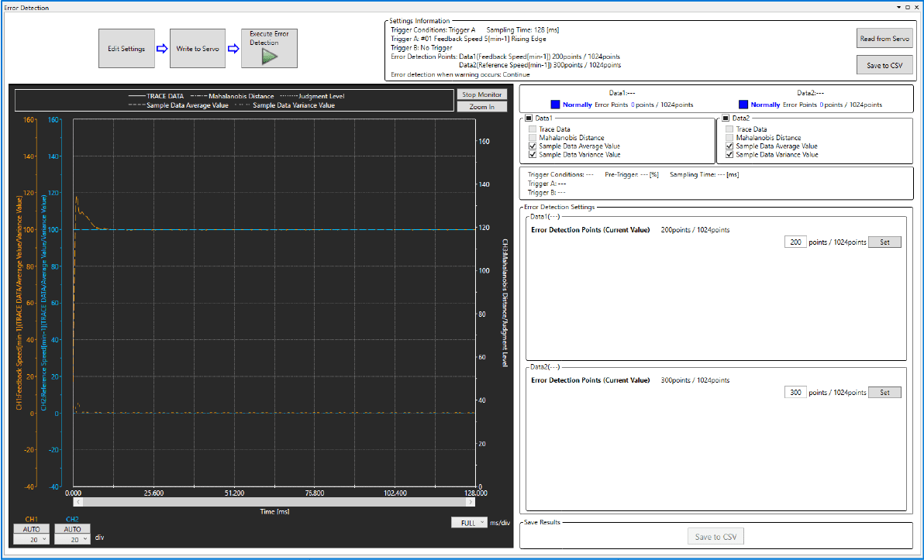The image size is (924, 560).
Task: Expand the FULL ms/div time dropdown
Action: (468, 523)
